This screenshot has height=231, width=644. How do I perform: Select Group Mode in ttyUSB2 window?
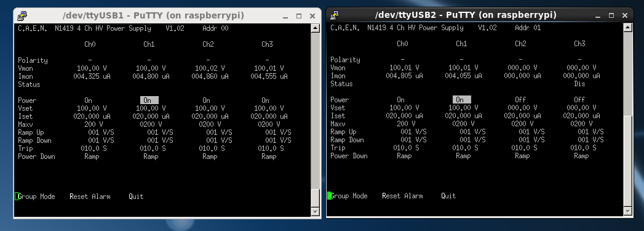coord(349,196)
